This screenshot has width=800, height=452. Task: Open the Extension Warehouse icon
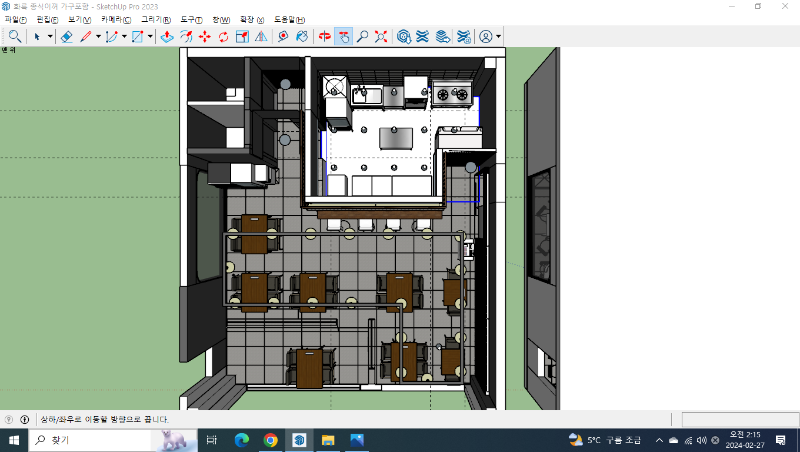coord(422,36)
